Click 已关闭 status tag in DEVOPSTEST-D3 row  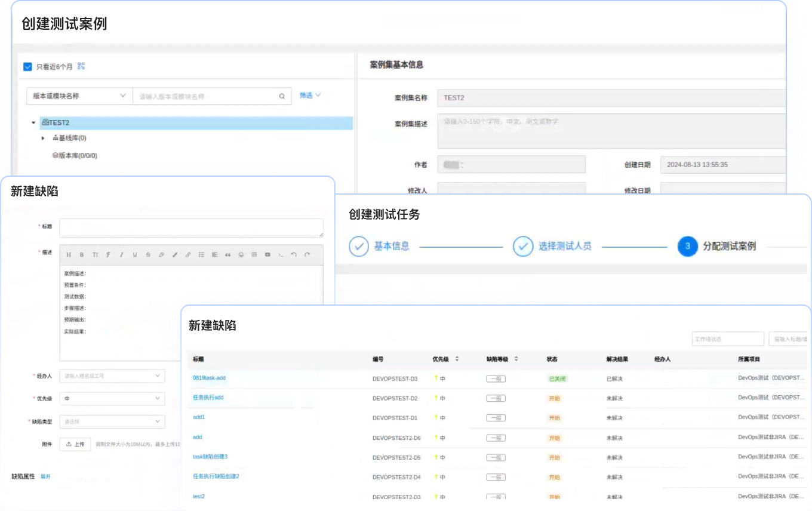pos(557,378)
